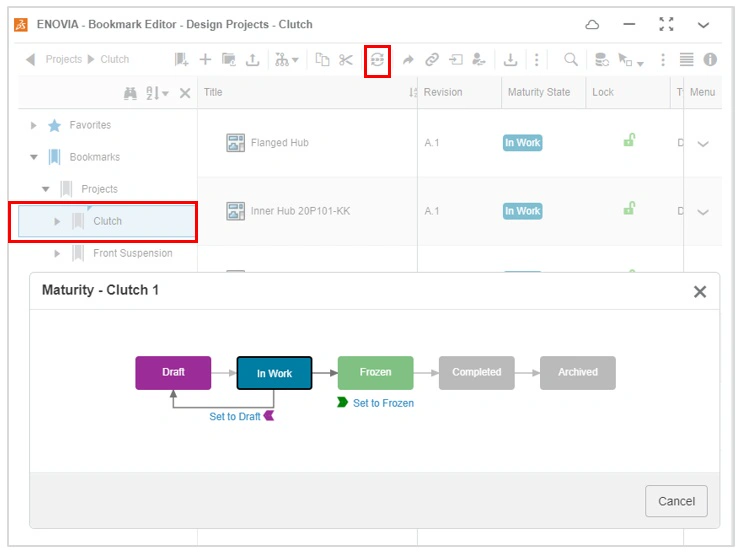Click the New Bookmark toolbar icon

click(x=181, y=60)
